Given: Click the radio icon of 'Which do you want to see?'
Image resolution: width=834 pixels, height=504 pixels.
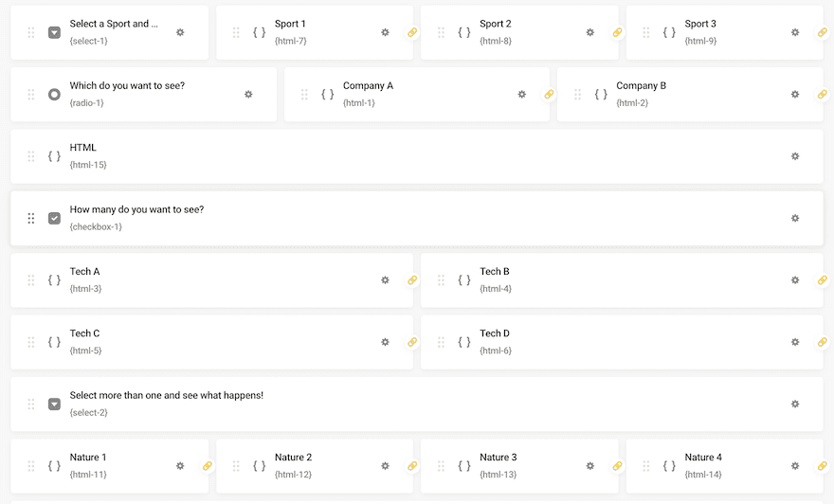Looking at the screenshot, I should (x=54, y=95).
